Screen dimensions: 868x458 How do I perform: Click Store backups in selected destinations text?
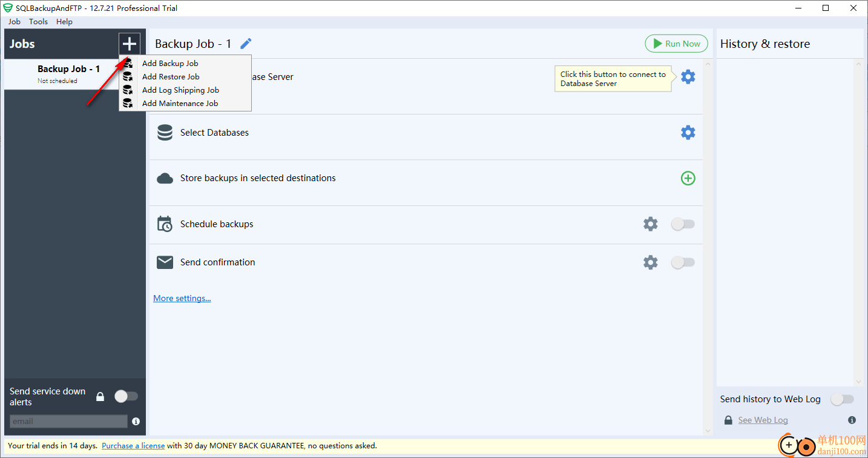[258, 178]
